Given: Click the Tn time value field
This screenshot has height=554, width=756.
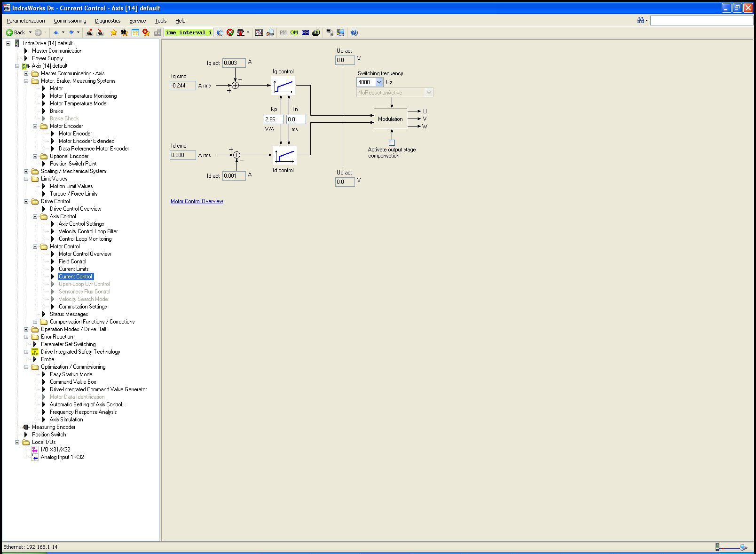Looking at the screenshot, I should (x=296, y=119).
